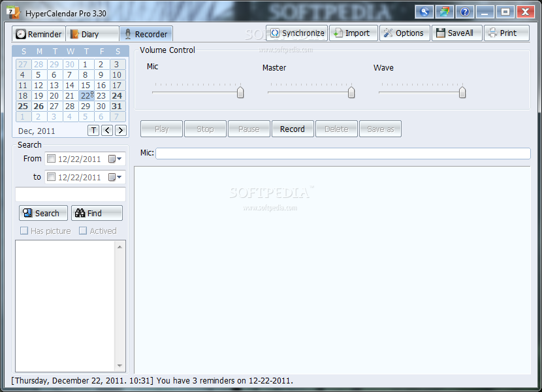
Task: Select December 15 in the calendar
Action: [x=86, y=86]
